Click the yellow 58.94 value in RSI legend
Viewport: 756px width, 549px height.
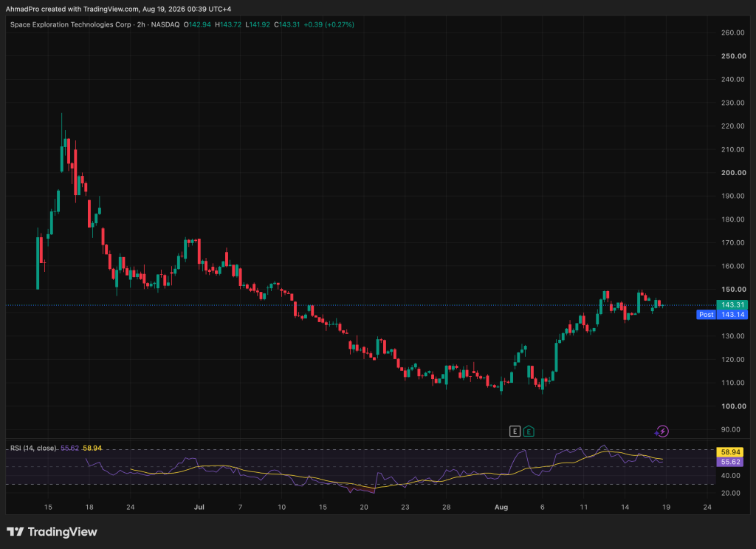[x=92, y=449]
